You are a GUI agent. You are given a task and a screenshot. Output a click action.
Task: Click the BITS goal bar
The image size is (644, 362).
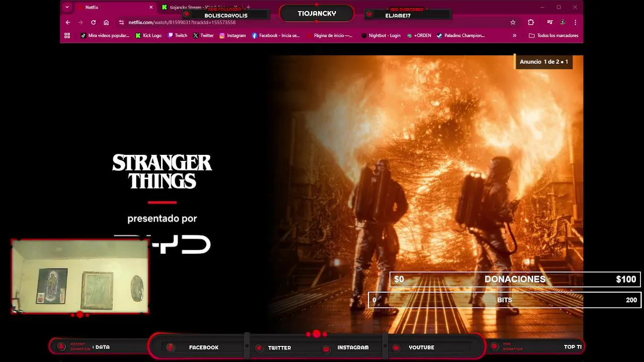click(505, 300)
